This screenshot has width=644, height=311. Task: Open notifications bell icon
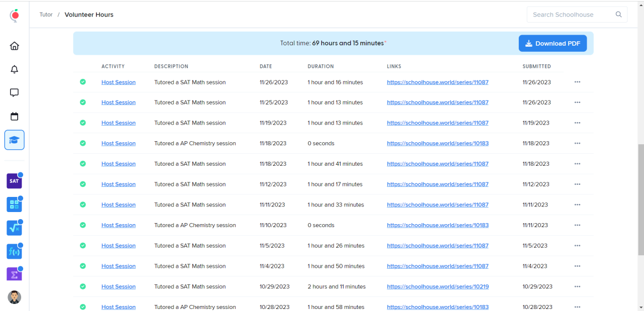click(x=15, y=69)
